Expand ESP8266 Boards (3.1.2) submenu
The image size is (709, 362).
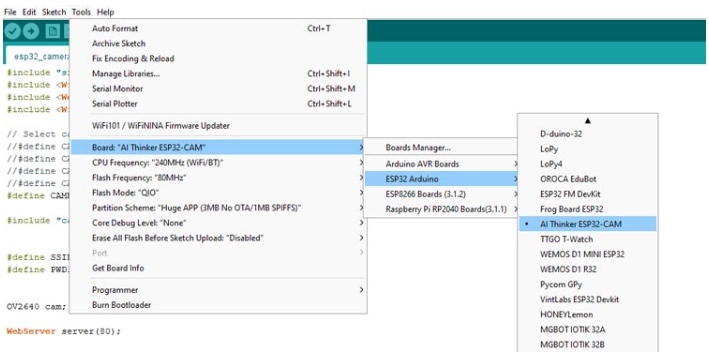pyautogui.click(x=441, y=194)
